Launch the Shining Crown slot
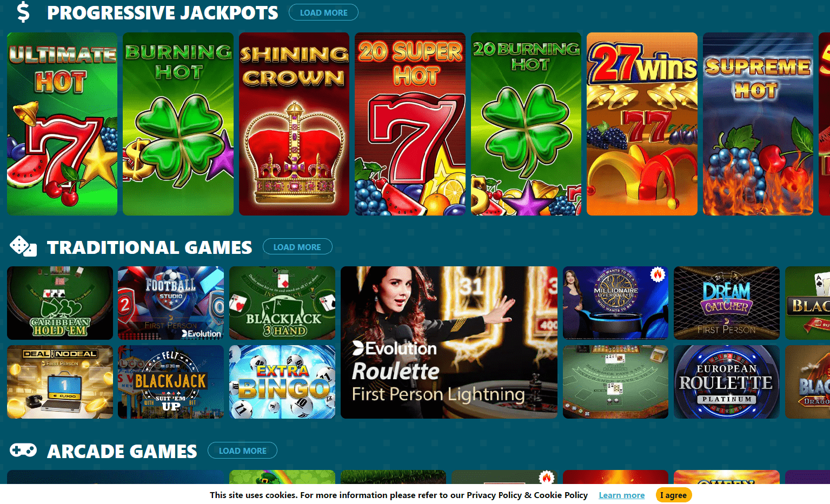 pos(294,124)
